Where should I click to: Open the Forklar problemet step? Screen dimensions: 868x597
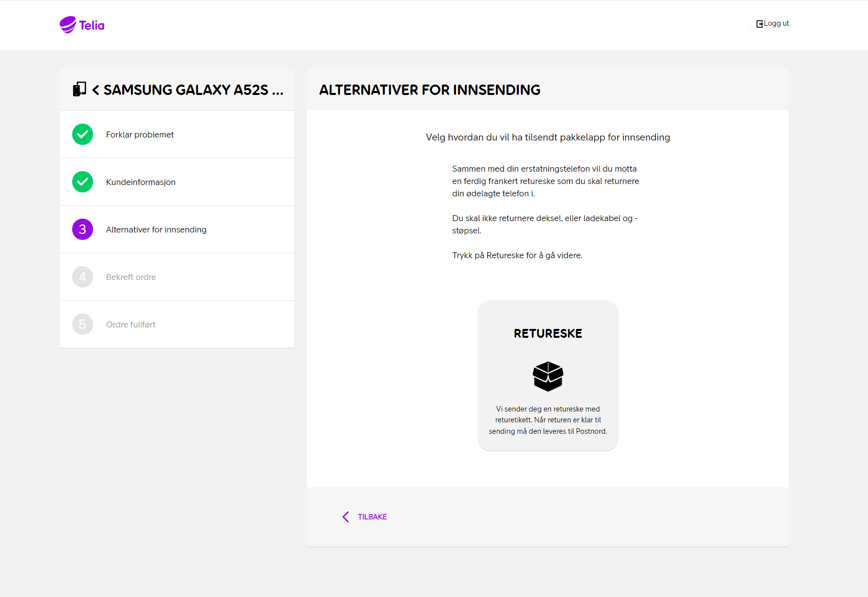177,135
